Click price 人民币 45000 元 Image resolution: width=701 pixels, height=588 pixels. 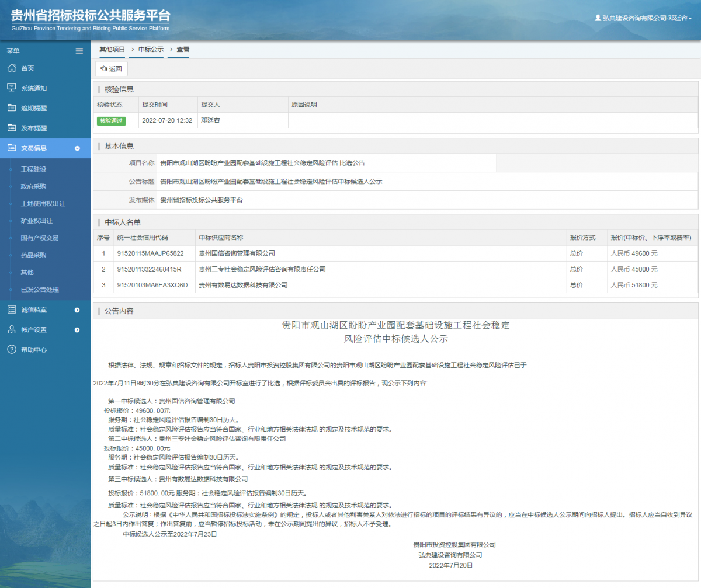point(634,269)
